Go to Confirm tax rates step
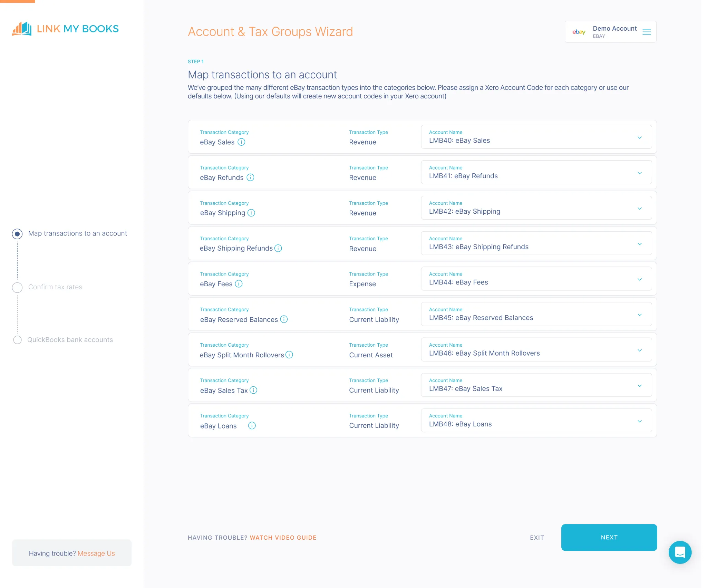The height and width of the screenshot is (588, 707). (x=55, y=287)
